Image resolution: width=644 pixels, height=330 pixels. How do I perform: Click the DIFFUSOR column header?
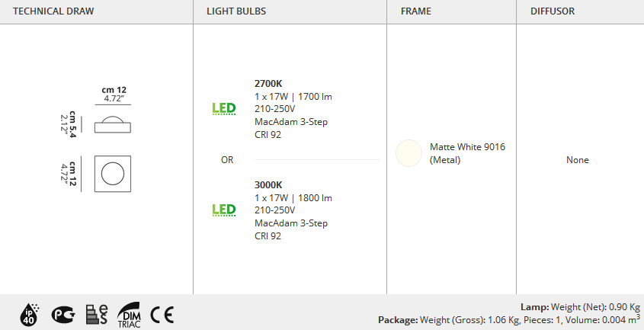(x=553, y=11)
